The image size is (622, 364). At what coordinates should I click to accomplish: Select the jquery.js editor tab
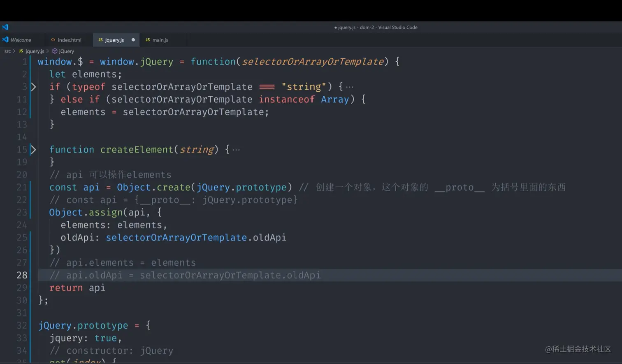116,40
